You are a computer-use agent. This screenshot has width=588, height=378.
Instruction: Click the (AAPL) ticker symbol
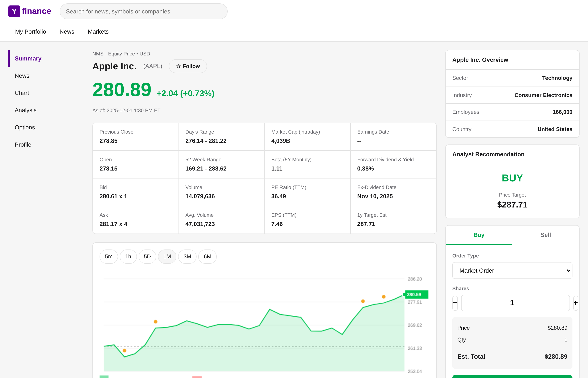click(153, 66)
